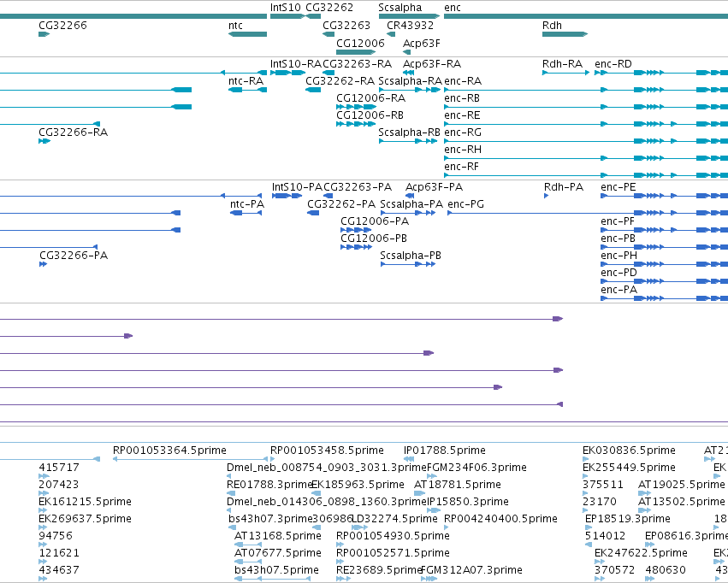This screenshot has width=728, height=583.
Task: Click the Acp63F-RA transcript label
Action: pyautogui.click(x=432, y=64)
